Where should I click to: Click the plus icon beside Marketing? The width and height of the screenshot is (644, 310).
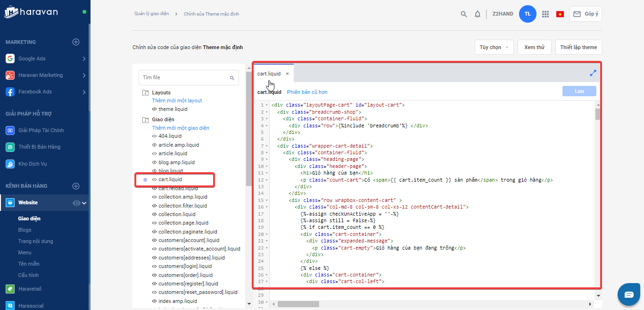[x=76, y=42]
